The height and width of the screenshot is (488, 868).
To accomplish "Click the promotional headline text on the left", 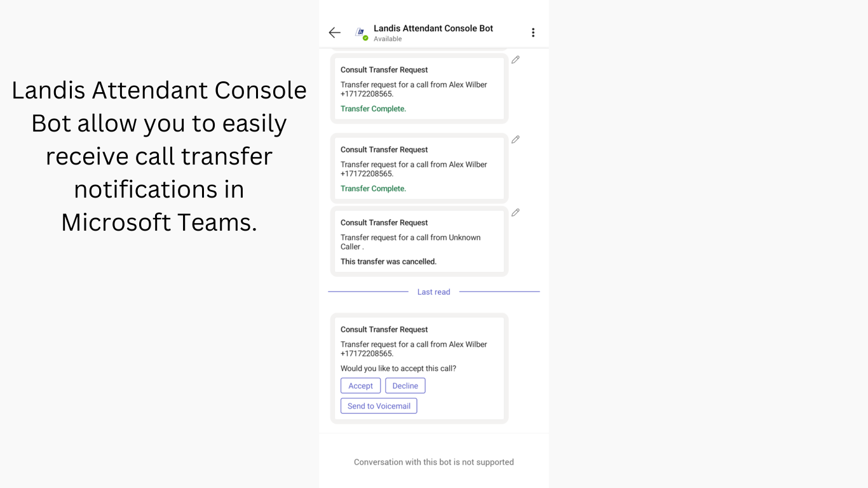I will click(159, 156).
